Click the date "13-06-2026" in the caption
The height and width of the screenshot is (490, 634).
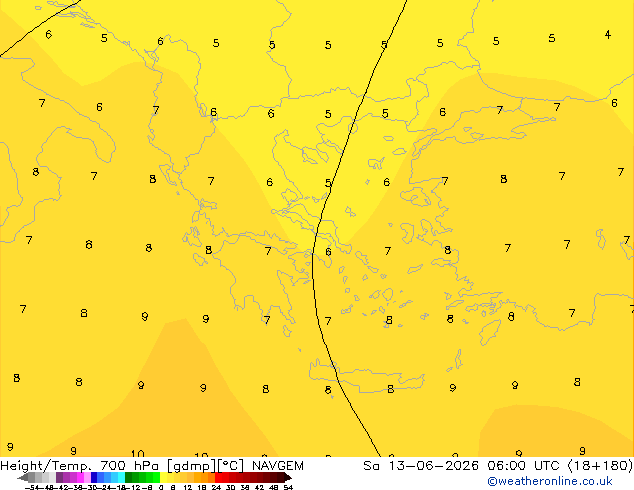[x=434, y=466]
